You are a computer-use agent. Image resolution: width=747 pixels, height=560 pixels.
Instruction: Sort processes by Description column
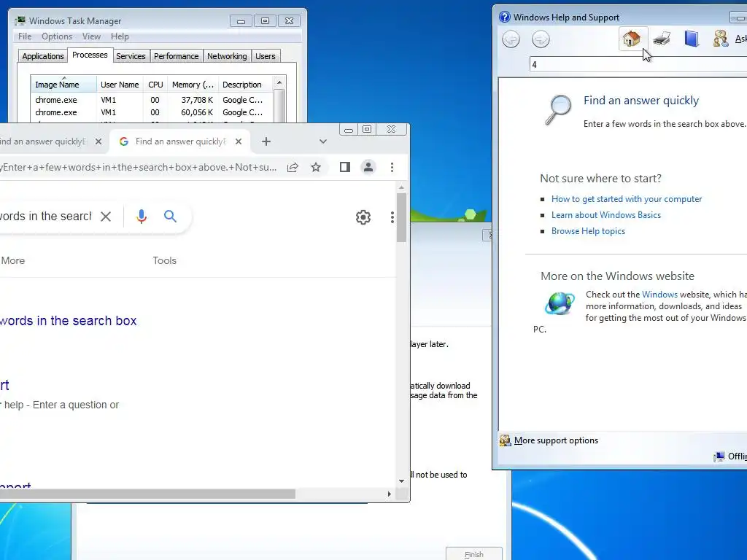[245, 85]
